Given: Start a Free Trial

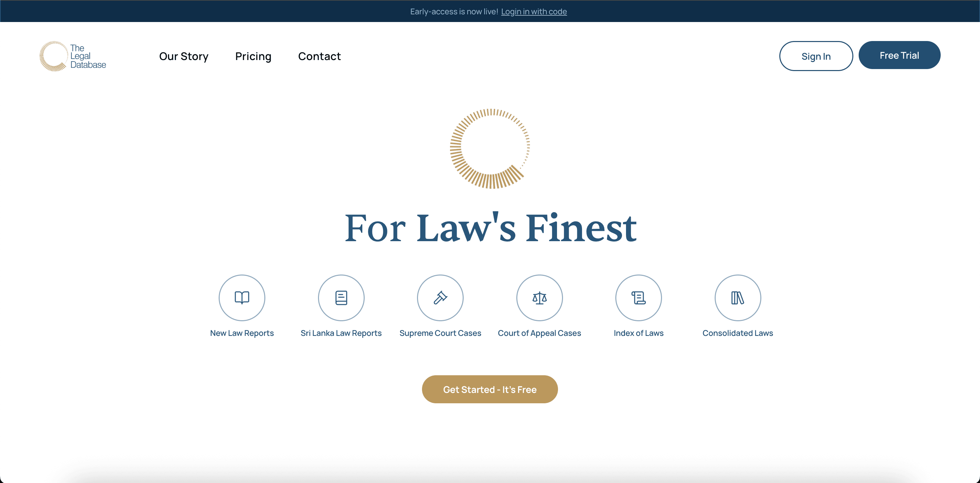Looking at the screenshot, I should [x=899, y=55].
